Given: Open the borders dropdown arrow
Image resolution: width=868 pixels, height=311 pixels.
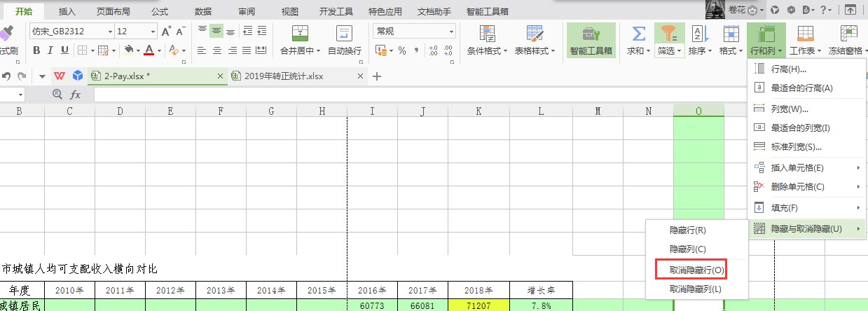Looking at the screenshot, I should (x=92, y=50).
